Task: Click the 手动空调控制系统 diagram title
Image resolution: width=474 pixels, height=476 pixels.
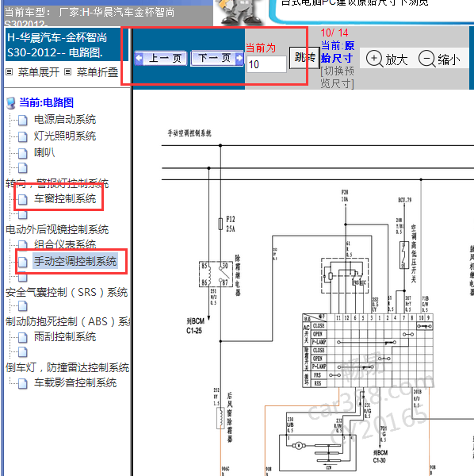Action: point(189,133)
